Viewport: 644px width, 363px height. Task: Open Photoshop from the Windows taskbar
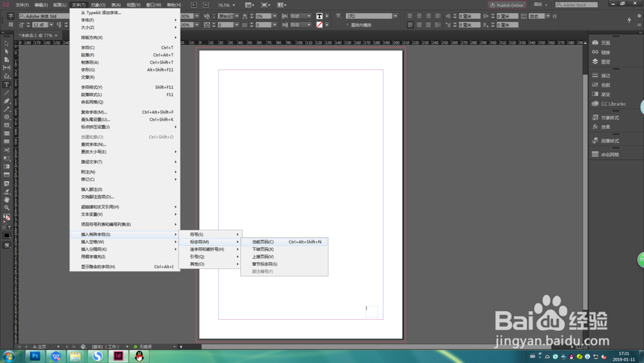tap(35, 356)
